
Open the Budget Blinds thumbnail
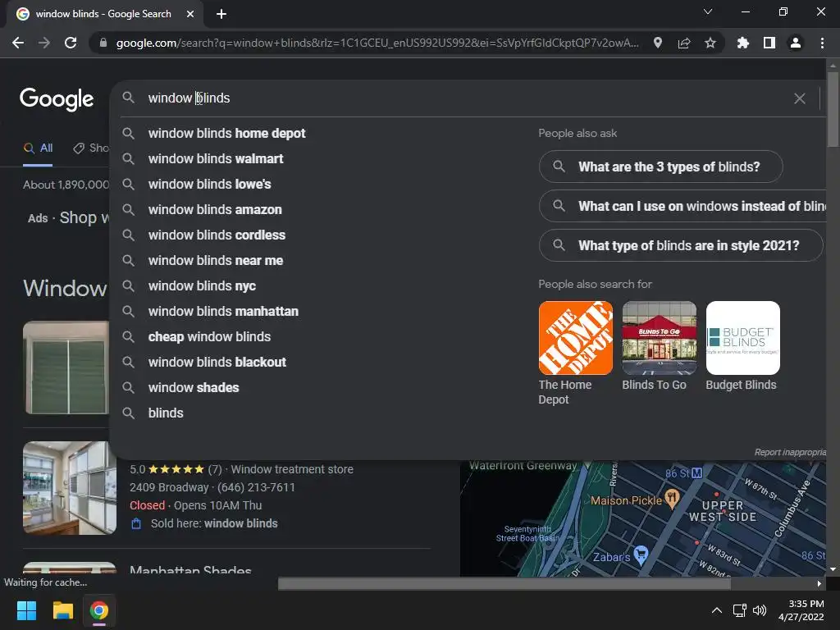coord(743,338)
